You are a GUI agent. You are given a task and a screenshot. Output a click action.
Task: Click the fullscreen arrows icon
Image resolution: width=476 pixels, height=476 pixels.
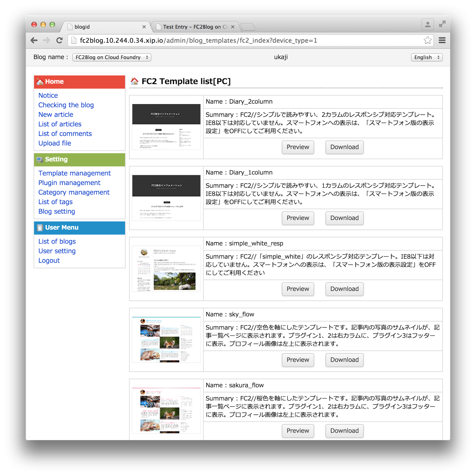[442, 24]
